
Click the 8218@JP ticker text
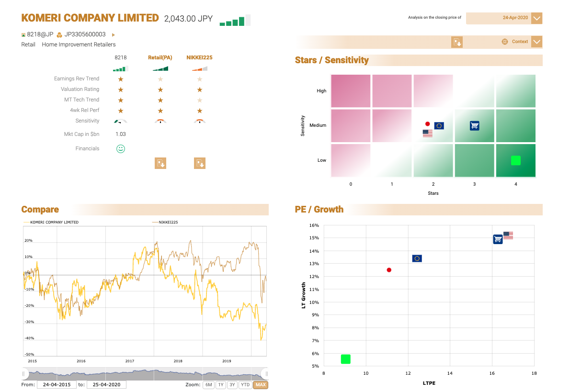[40, 34]
